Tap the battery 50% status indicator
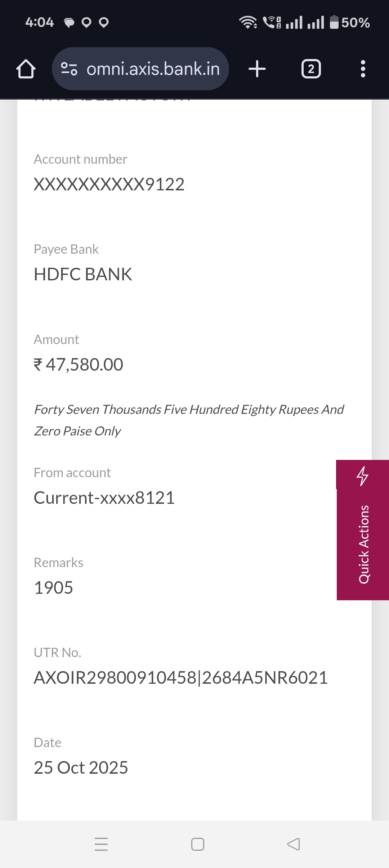 tap(349, 23)
